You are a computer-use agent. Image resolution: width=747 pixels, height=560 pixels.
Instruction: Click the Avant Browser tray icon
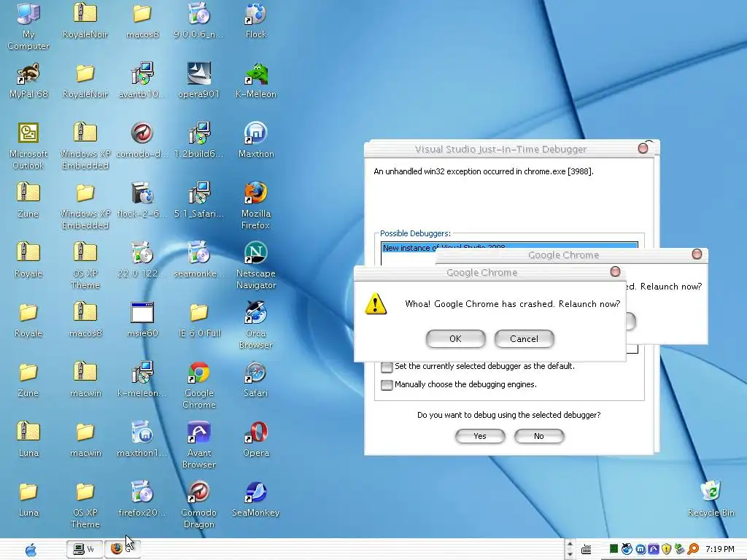[654, 550]
